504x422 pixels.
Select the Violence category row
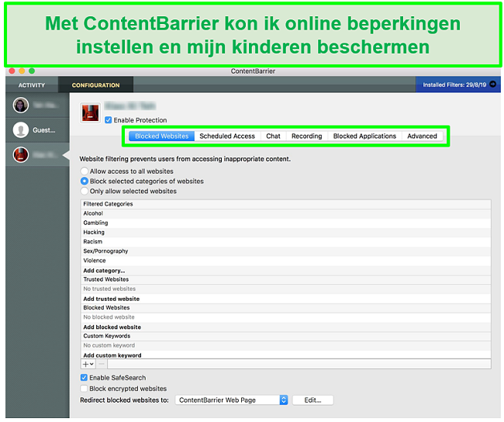click(286, 261)
